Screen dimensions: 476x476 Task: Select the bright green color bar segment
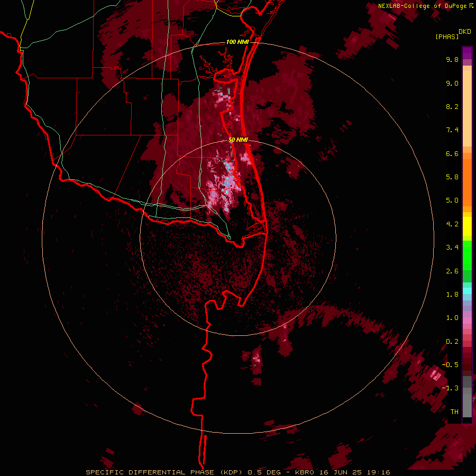[x=467, y=255]
